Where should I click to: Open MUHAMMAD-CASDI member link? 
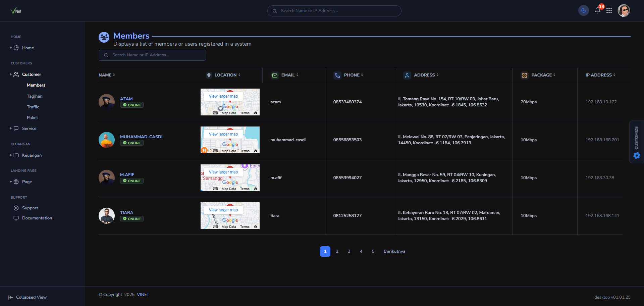tap(141, 137)
